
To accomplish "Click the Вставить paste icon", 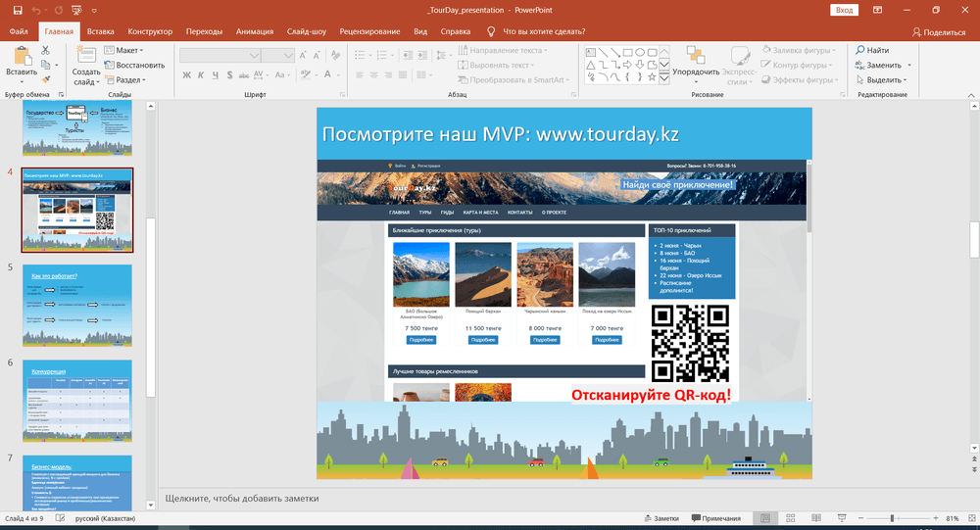I will (x=22, y=56).
